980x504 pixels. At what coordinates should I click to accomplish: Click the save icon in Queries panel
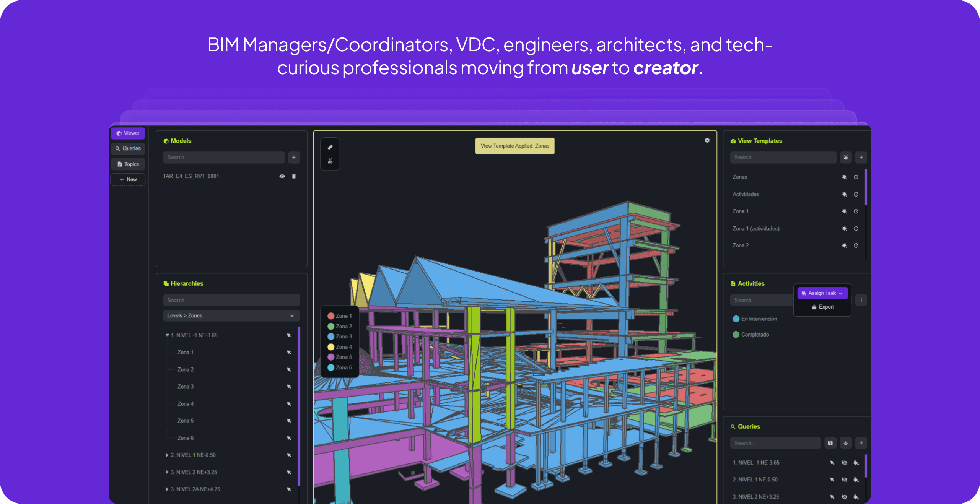click(x=830, y=443)
